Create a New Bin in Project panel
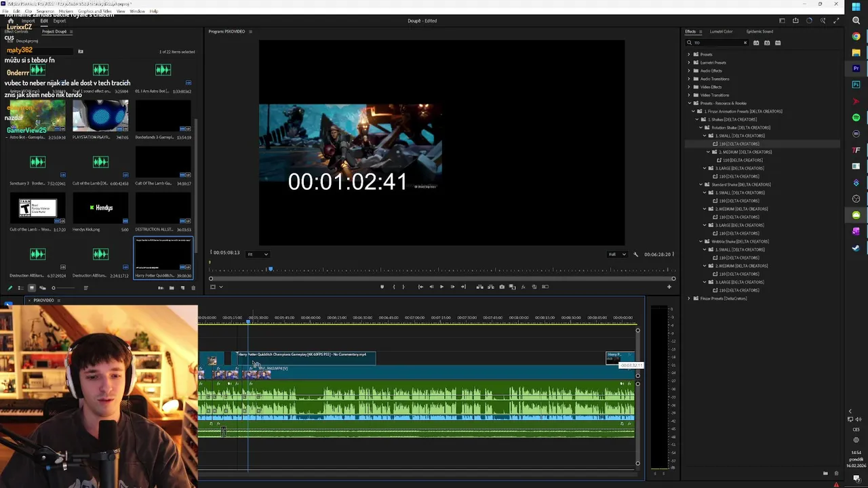 (x=172, y=288)
